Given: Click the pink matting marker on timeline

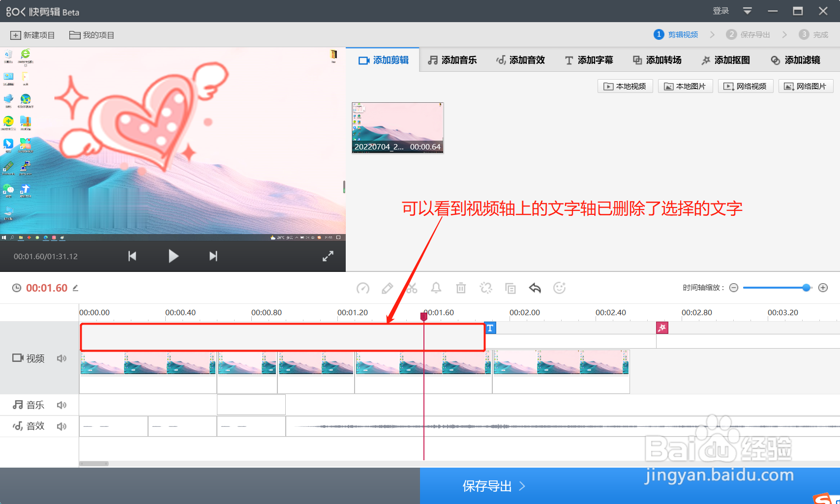Looking at the screenshot, I should pos(662,328).
